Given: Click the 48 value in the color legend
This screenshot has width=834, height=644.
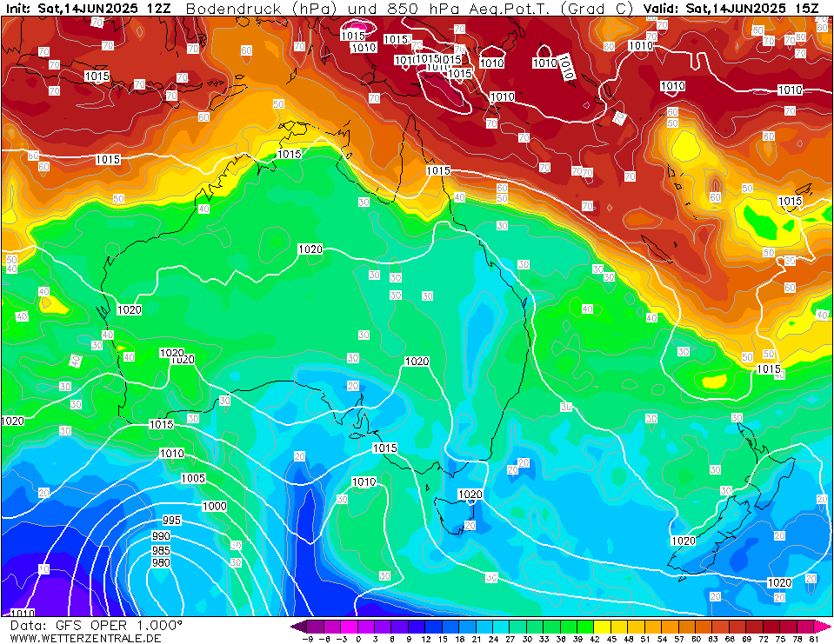Looking at the screenshot, I should [x=629, y=639].
